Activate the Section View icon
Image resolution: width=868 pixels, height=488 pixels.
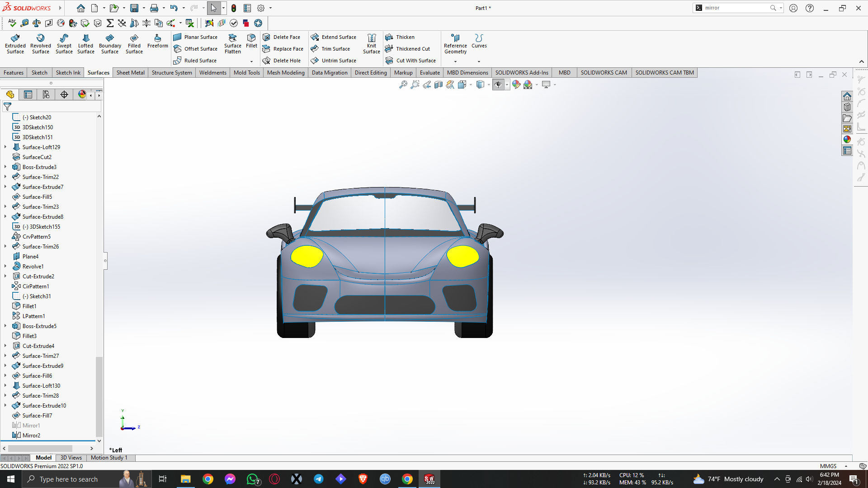[x=438, y=84]
